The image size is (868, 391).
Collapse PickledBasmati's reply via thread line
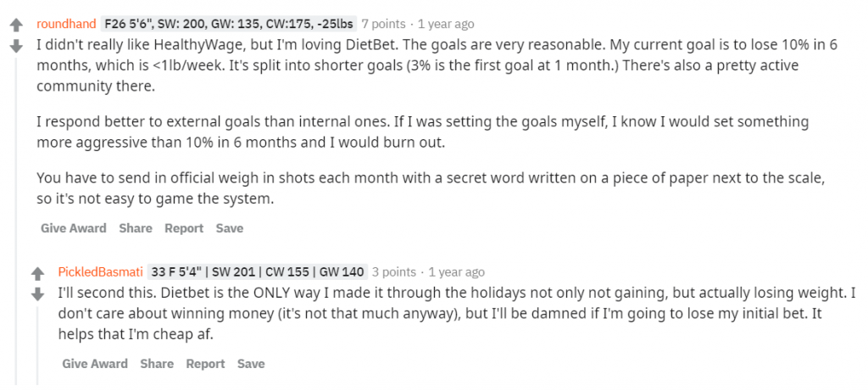point(37,339)
